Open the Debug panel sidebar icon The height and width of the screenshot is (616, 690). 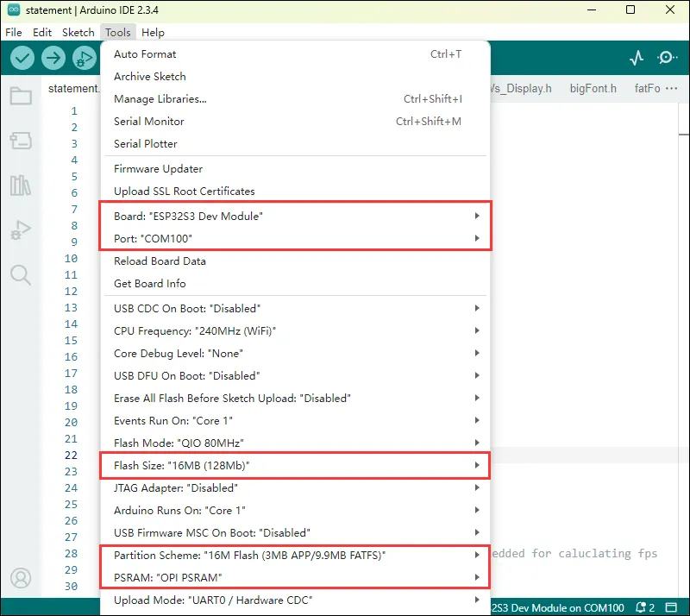pyautogui.click(x=21, y=229)
